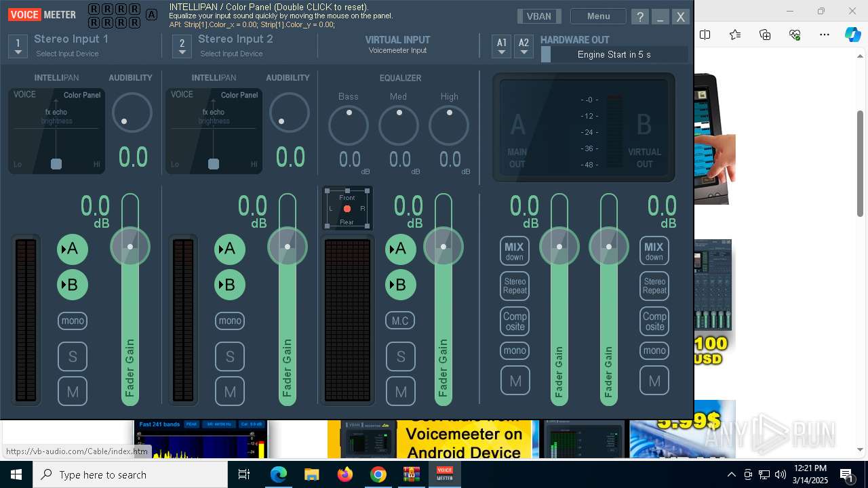Image resolution: width=868 pixels, height=488 pixels.
Task: Enable mono on bus A
Action: point(515,350)
